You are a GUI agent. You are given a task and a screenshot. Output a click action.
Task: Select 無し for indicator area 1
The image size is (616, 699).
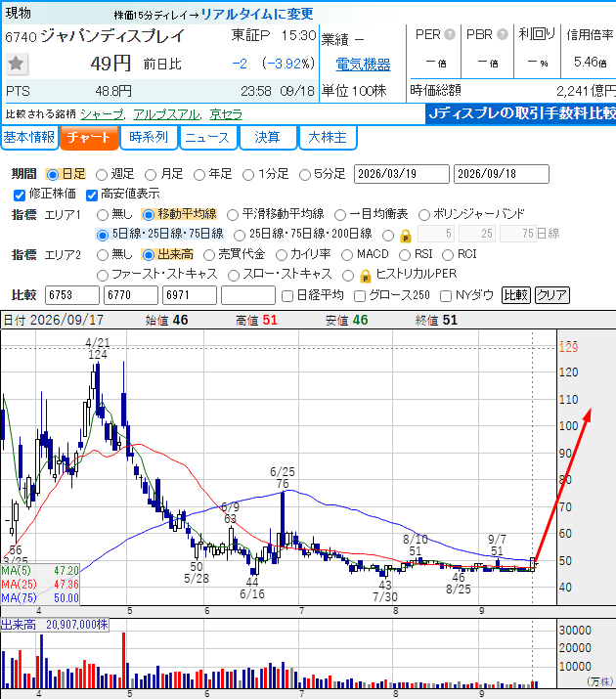(103, 215)
